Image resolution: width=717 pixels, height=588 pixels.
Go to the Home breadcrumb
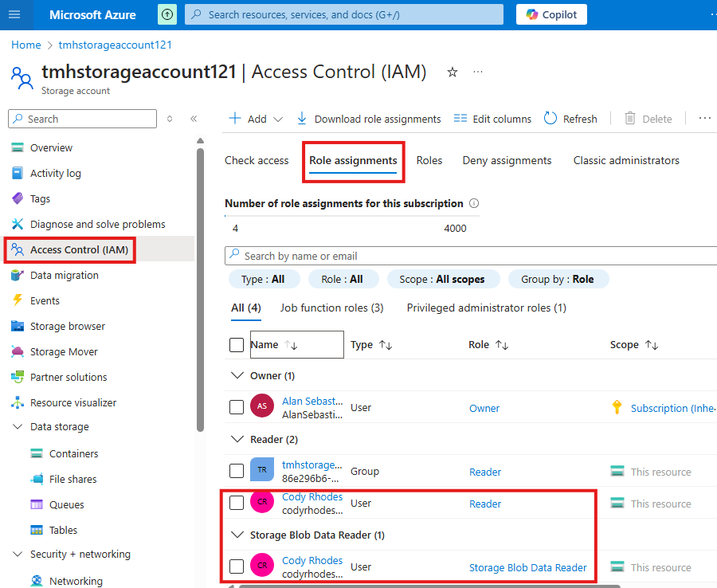tap(26, 45)
